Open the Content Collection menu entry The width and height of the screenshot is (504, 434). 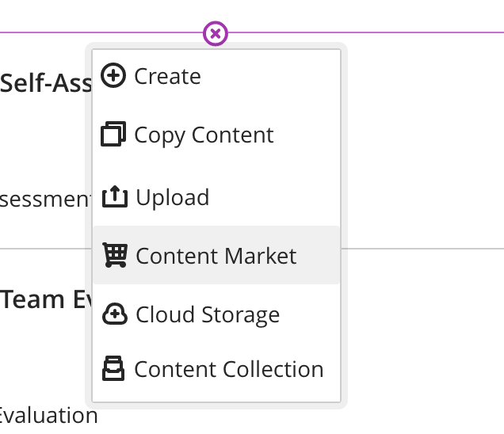pos(228,369)
